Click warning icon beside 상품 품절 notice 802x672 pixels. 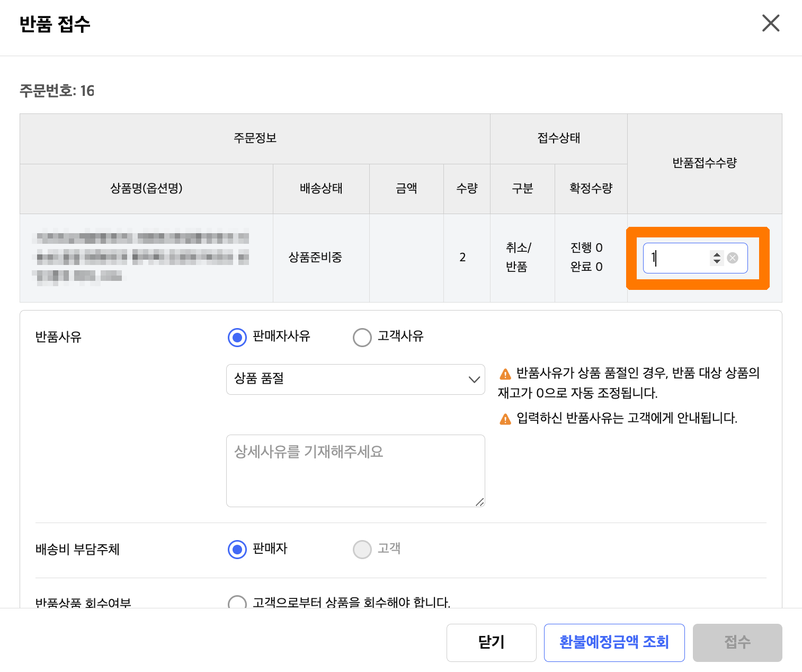coord(505,374)
